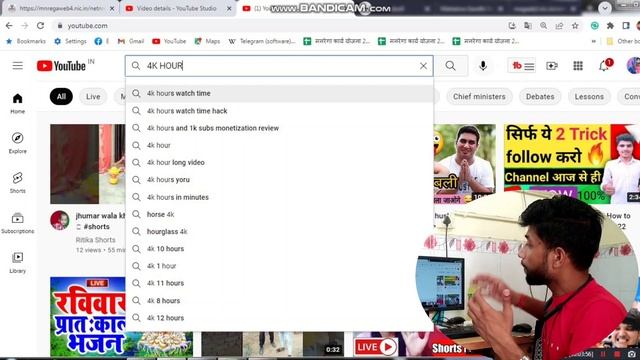Image resolution: width=640 pixels, height=360 pixels.
Task: Click the install app icon in address bar
Action: tap(512, 26)
